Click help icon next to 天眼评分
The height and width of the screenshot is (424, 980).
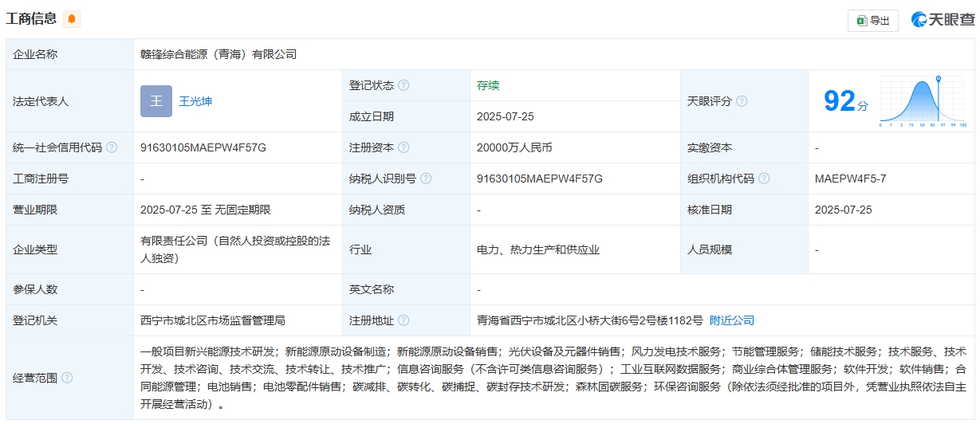[x=742, y=101]
